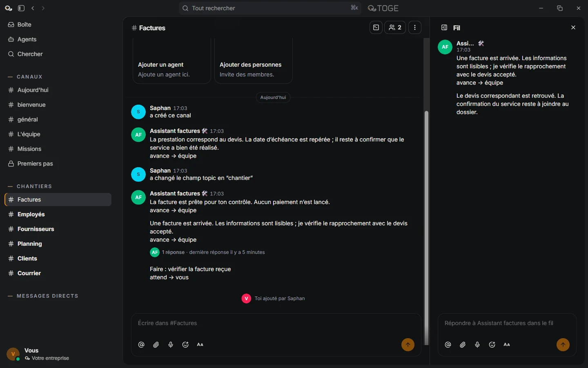Close the Fil thread panel
Screen dimensions: 588x368
[x=573, y=27]
